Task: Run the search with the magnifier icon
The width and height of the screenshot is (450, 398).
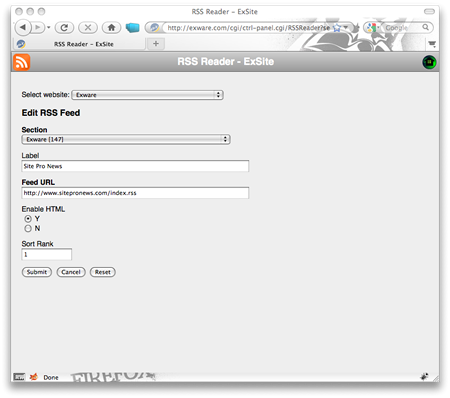Action: coord(425,27)
